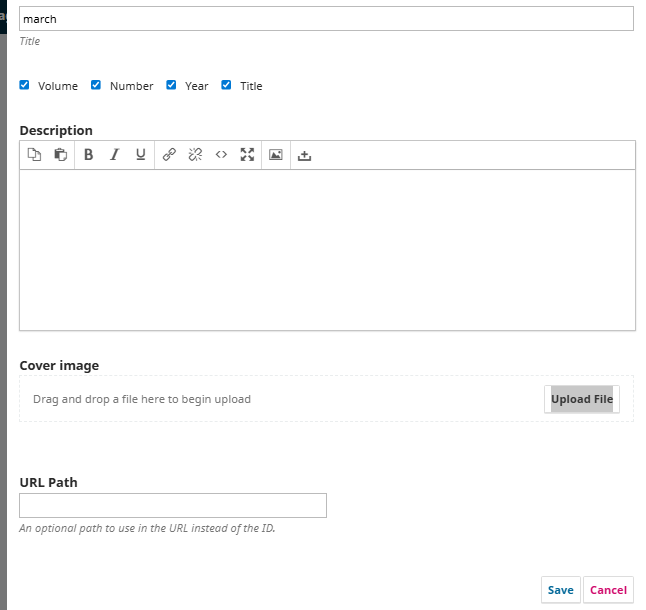The width and height of the screenshot is (646, 610).
Task: Remove link with the unlink icon
Action: 195,155
